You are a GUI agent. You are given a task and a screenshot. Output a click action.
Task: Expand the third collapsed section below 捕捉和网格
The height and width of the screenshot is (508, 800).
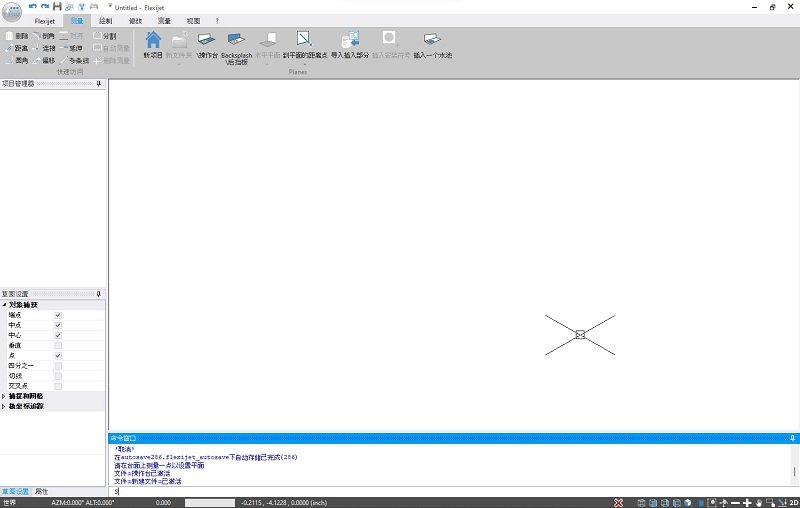pos(4,407)
